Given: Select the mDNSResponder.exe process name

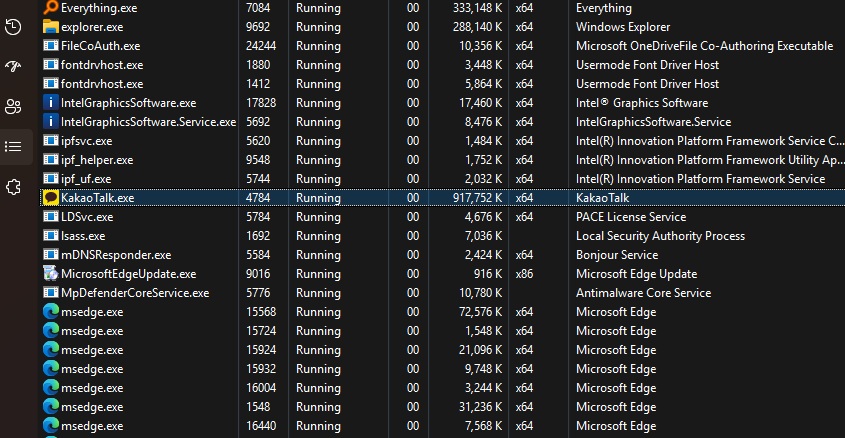Looking at the screenshot, I should pos(116,255).
